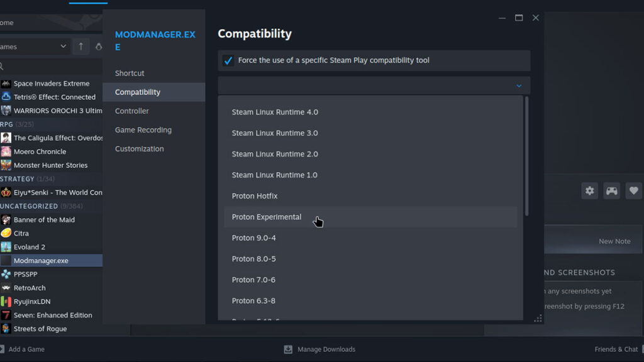Grab the window resize grip
Screen dimensions: 644x362
538,319
